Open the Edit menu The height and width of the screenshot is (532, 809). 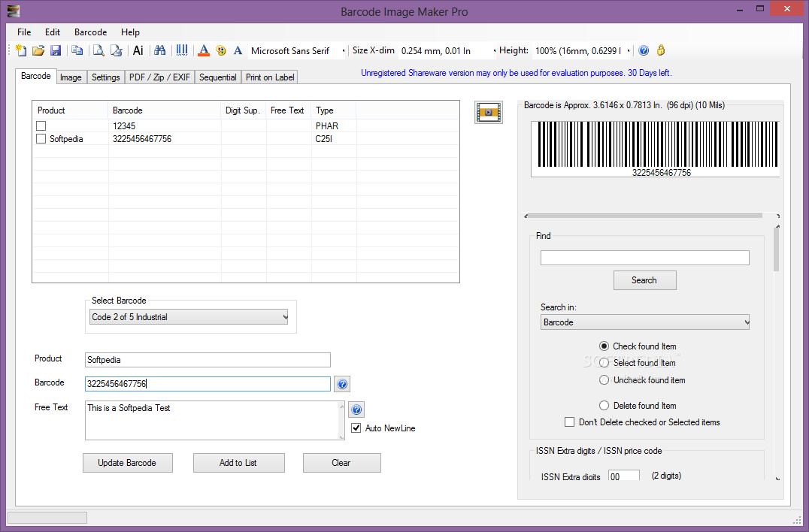pos(53,32)
